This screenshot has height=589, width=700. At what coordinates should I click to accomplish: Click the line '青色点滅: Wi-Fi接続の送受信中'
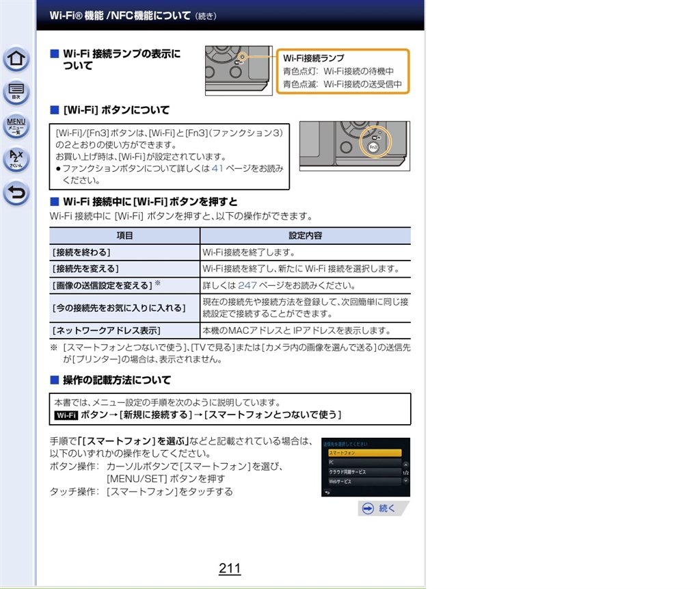pos(342,84)
